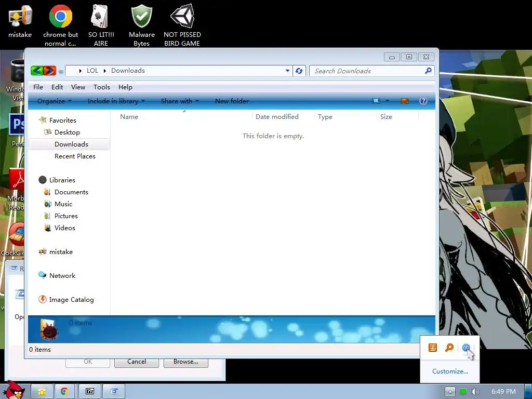
Task: Open the Organize dropdown menu
Action: pos(54,101)
